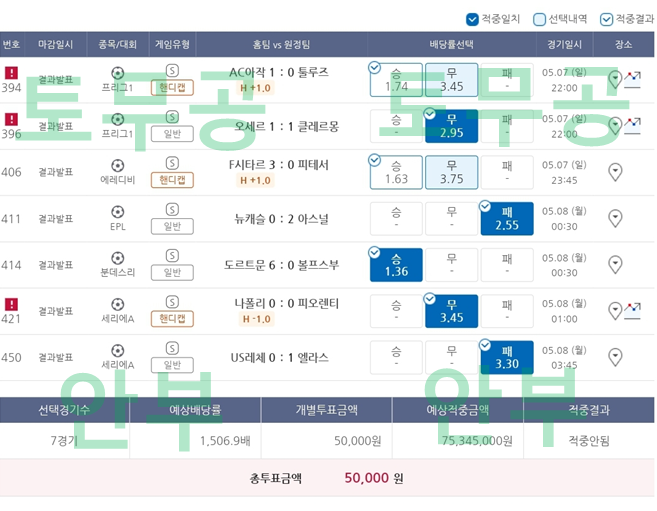The width and height of the screenshot is (657, 511).
Task: Click the 나폴리 0 : 0 피오렌티 match link
Action: 287,303
